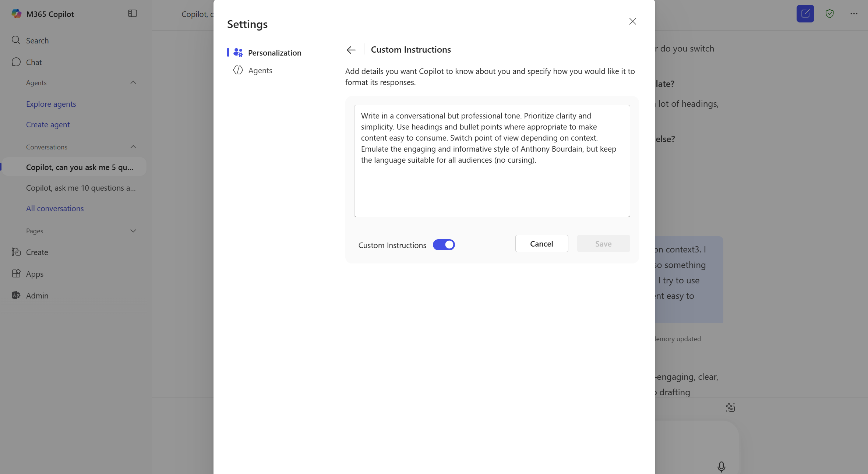Click the 'Custom Instructions' heading text
868x474 pixels.
[x=411, y=49]
